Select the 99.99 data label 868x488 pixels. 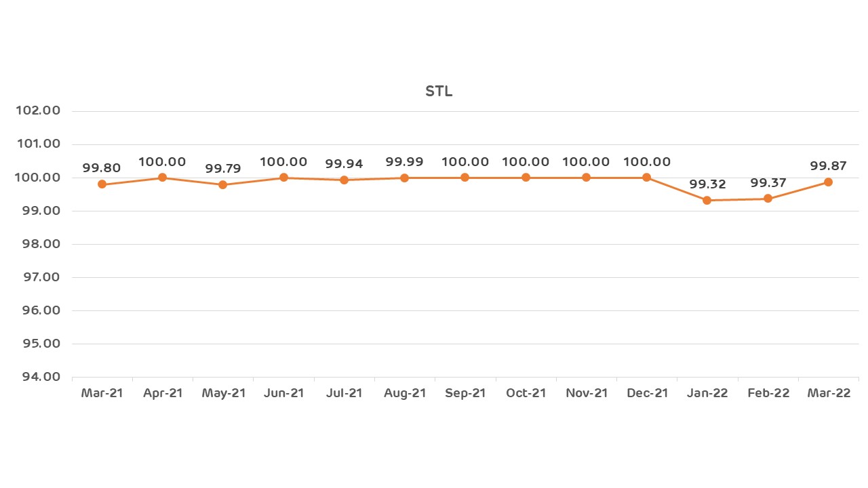(404, 162)
